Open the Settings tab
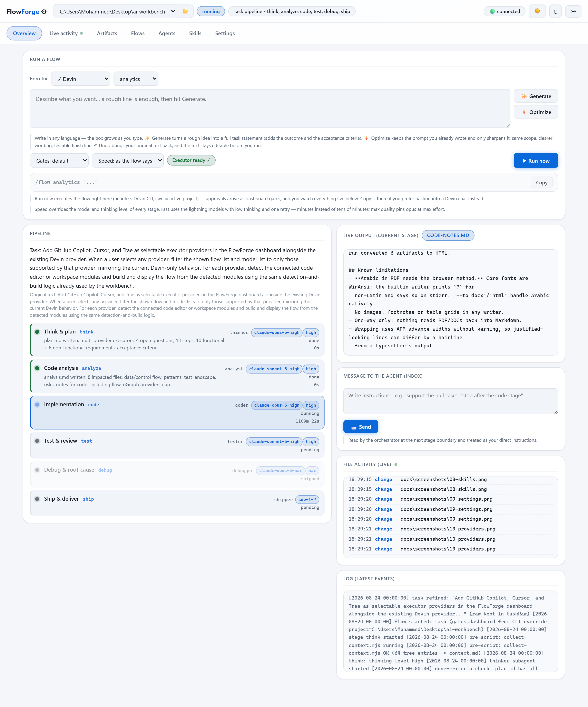This screenshot has height=707, width=588. click(x=225, y=33)
